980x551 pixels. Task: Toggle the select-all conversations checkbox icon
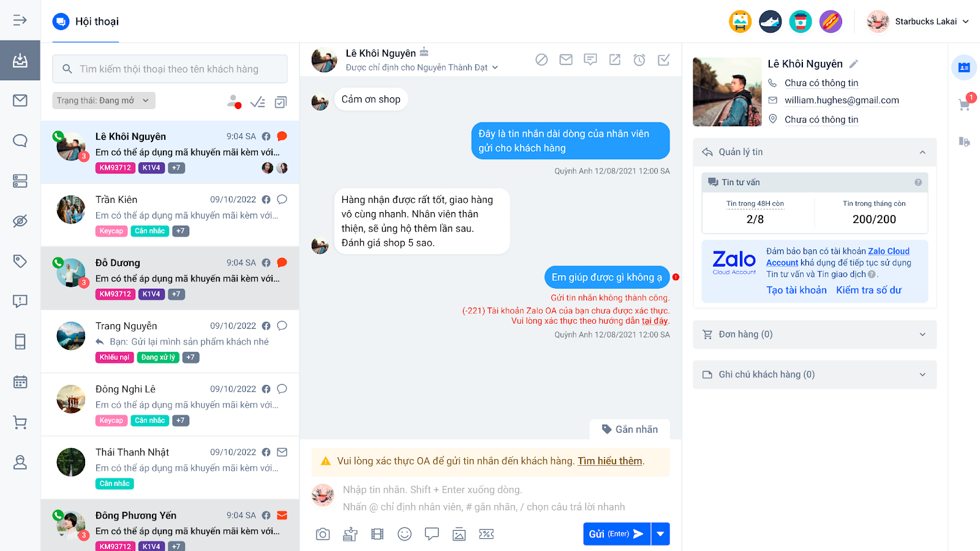click(x=281, y=102)
